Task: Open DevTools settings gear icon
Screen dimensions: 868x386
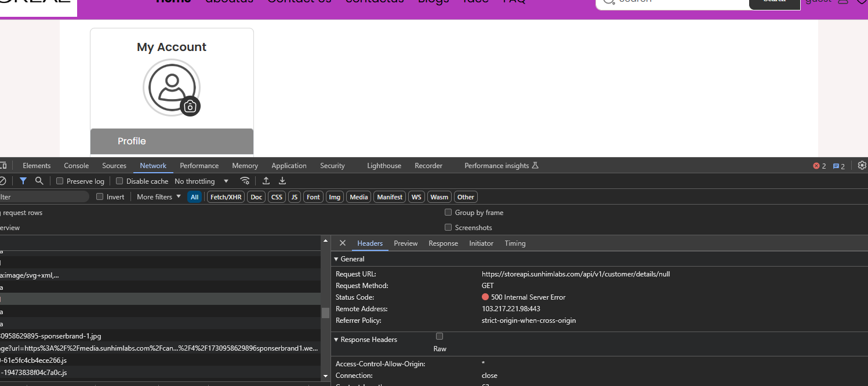Action: [x=862, y=165]
